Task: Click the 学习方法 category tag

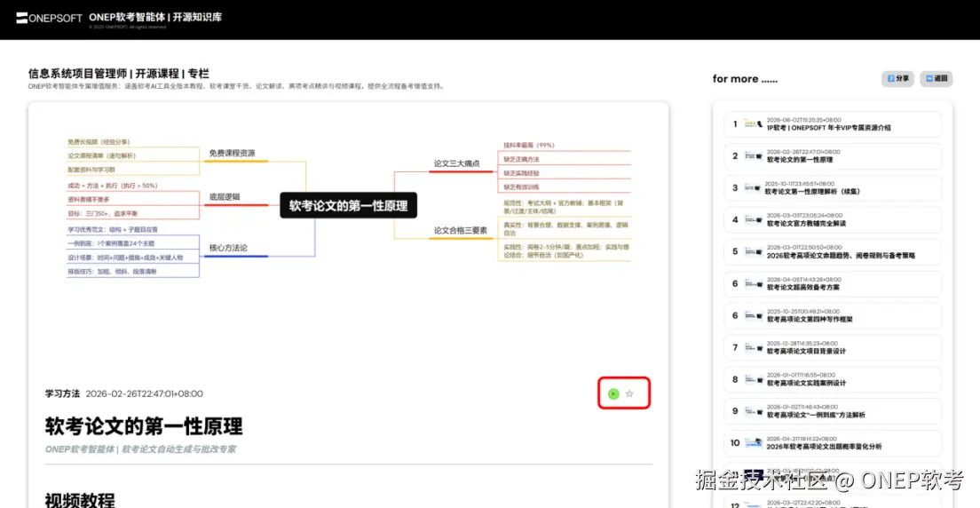Action: click(62, 393)
